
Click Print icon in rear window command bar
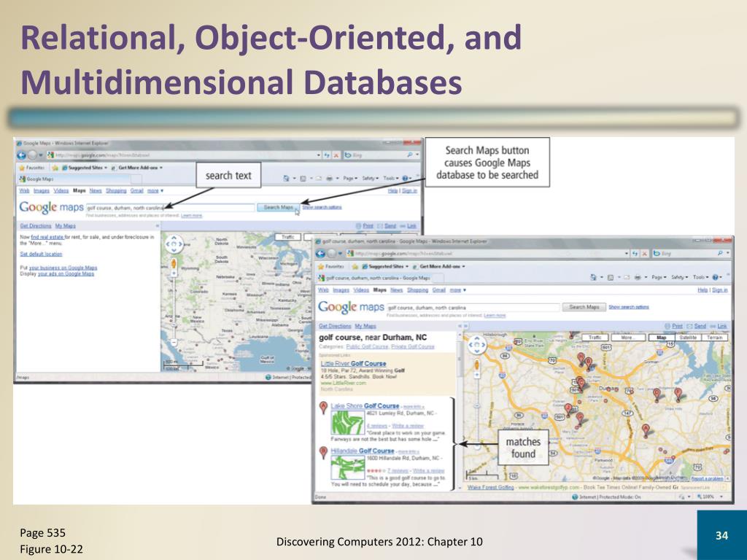[329, 178]
